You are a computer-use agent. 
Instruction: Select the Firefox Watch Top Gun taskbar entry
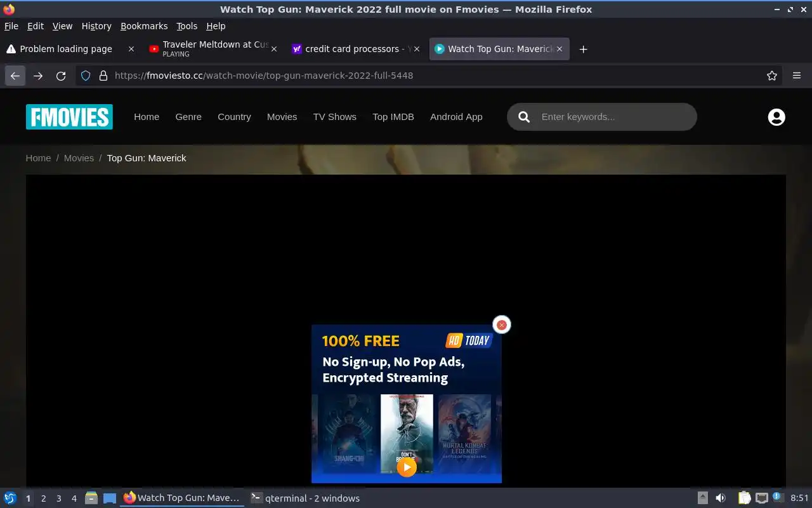click(x=182, y=498)
